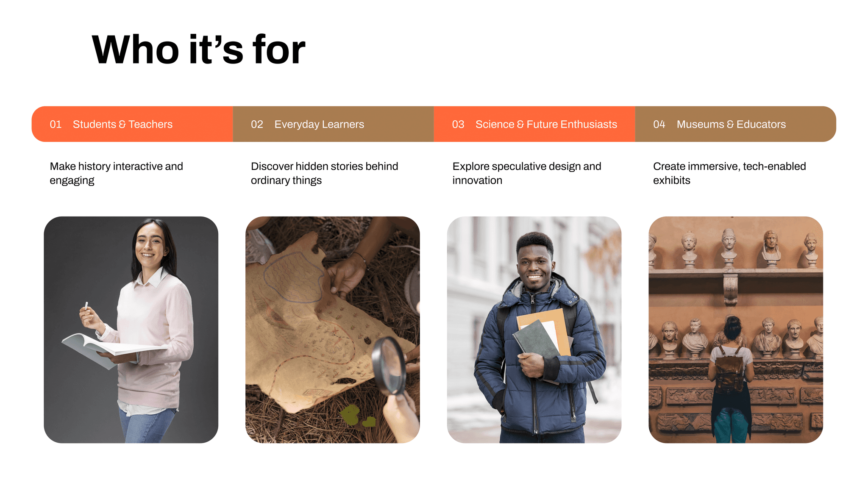Select the Everyday Learners tab

333,124
